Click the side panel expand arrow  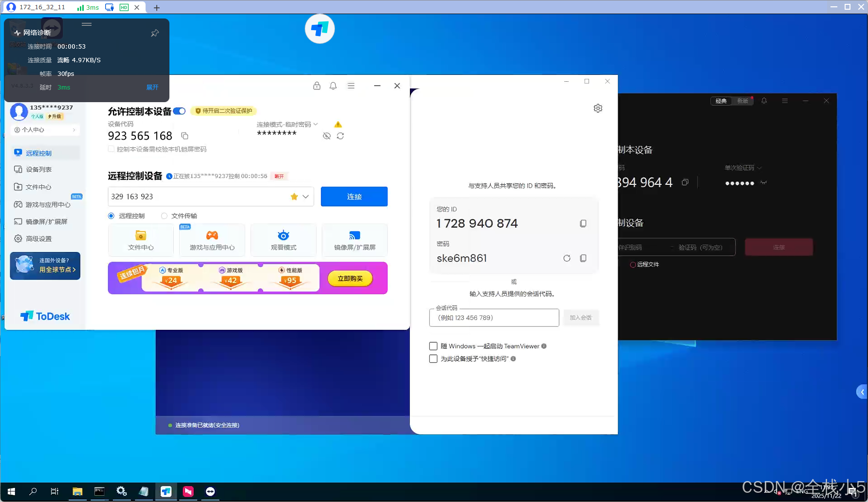[x=862, y=392]
